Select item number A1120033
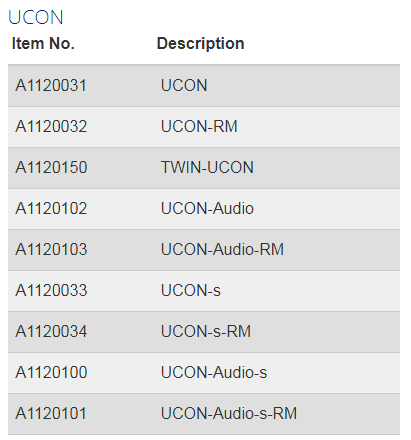This screenshot has width=411, height=440. [x=51, y=290]
